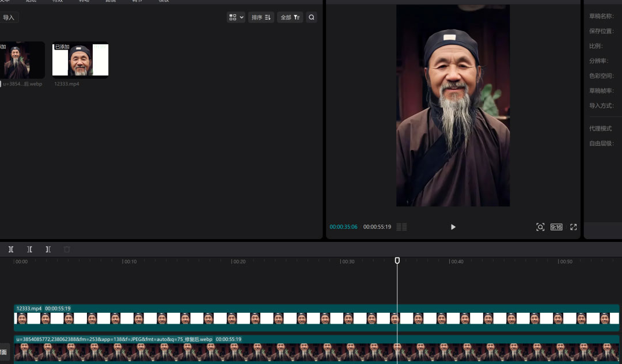This screenshot has width=622, height=364.
Task: Click the 00:40 mark on timeline ruler
Action: (x=456, y=261)
